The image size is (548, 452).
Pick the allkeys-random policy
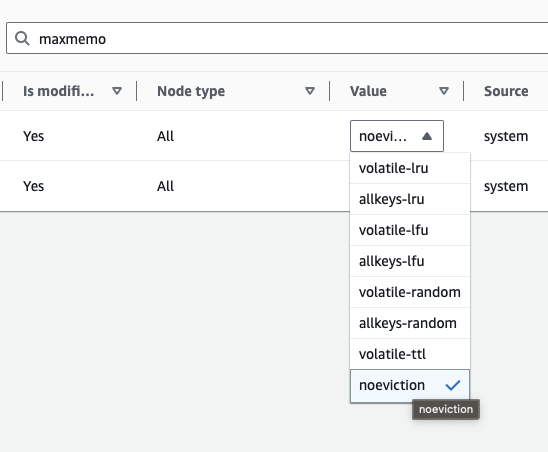410,323
